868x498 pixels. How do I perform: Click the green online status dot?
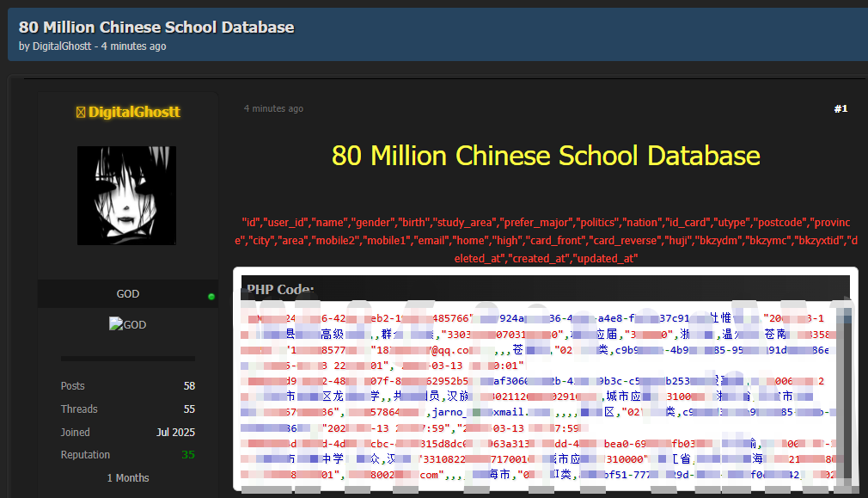[x=211, y=297]
